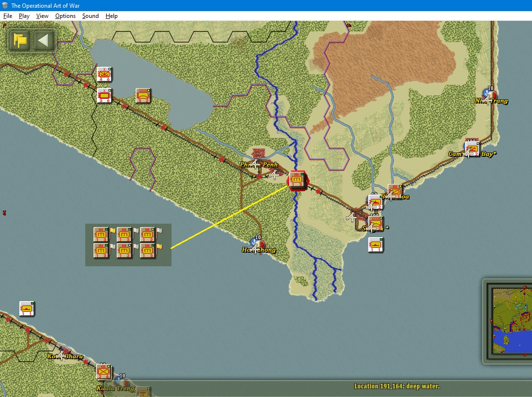The width and height of the screenshot is (532, 397).
Task: Click white flag beside top-right stack unit
Action: (x=159, y=231)
